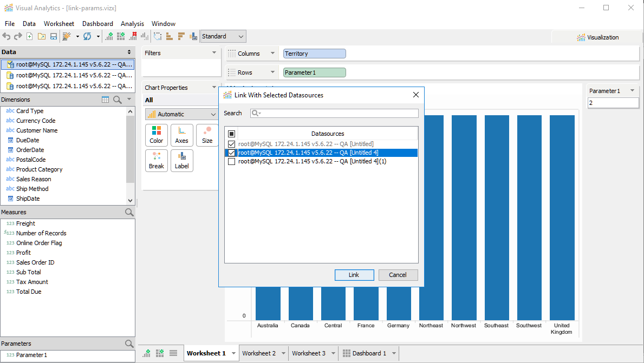
Task: Open the Dimensions panel options arrow
Action: pyautogui.click(x=129, y=99)
